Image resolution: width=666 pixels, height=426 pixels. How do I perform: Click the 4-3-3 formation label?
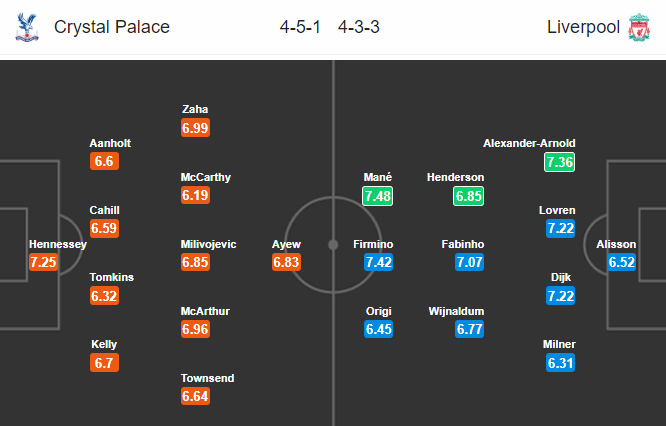coord(358,27)
